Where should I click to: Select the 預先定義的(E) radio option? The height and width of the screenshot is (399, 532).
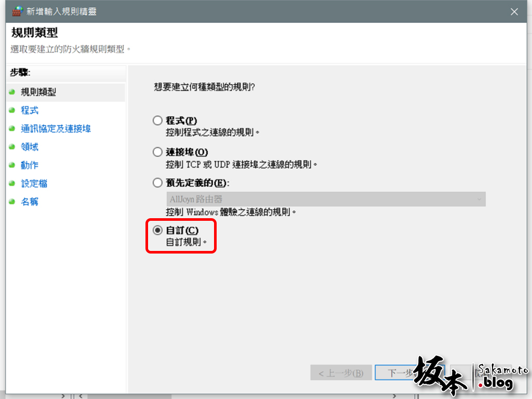tap(157, 183)
